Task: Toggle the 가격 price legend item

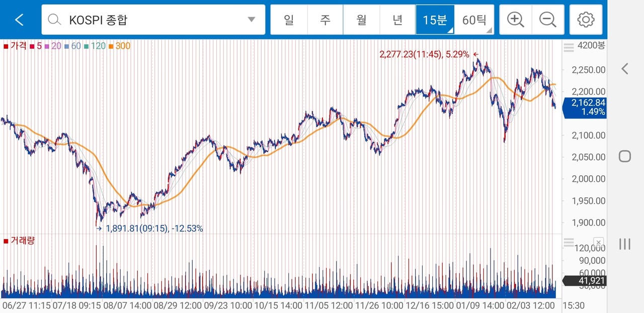Action: [x=15, y=46]
